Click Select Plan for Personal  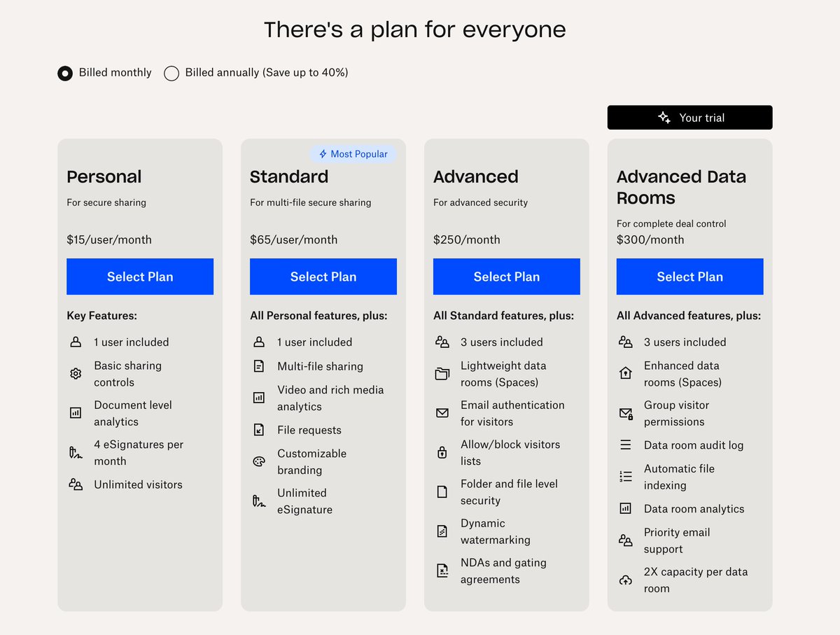click(x=140, y=277)
